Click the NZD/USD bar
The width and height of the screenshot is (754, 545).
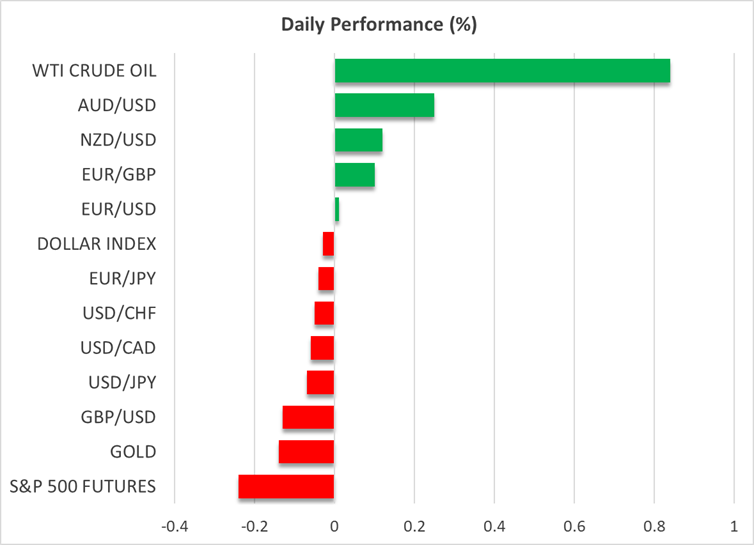358,140
